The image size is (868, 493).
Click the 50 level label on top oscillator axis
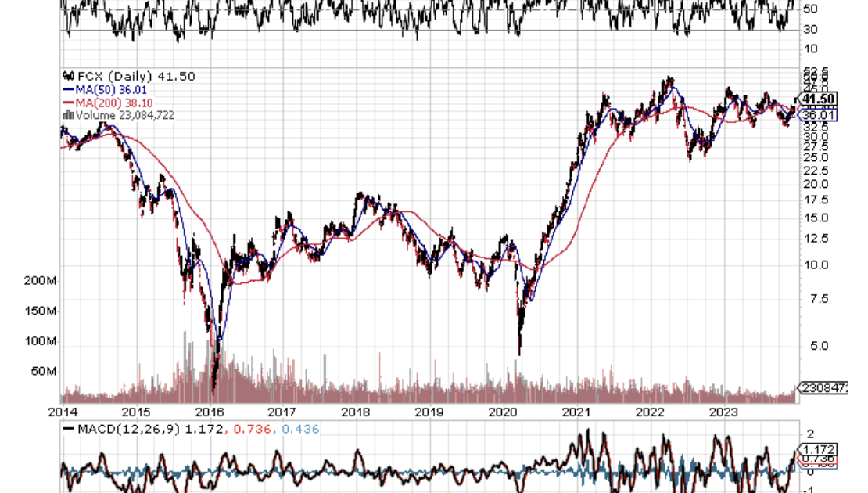point(811,9)
